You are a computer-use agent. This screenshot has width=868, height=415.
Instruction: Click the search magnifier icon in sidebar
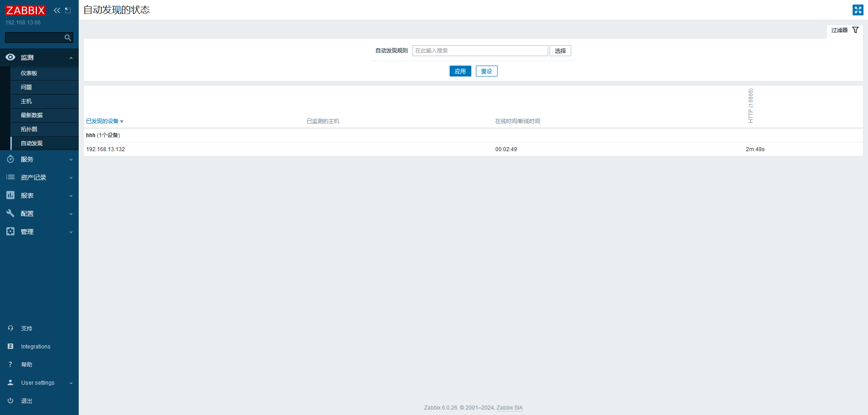tap(68, 38)
